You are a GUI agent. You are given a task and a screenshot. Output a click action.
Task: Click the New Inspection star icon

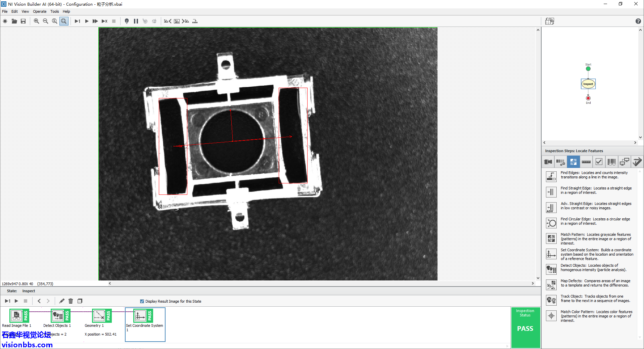tap(5, 21)
